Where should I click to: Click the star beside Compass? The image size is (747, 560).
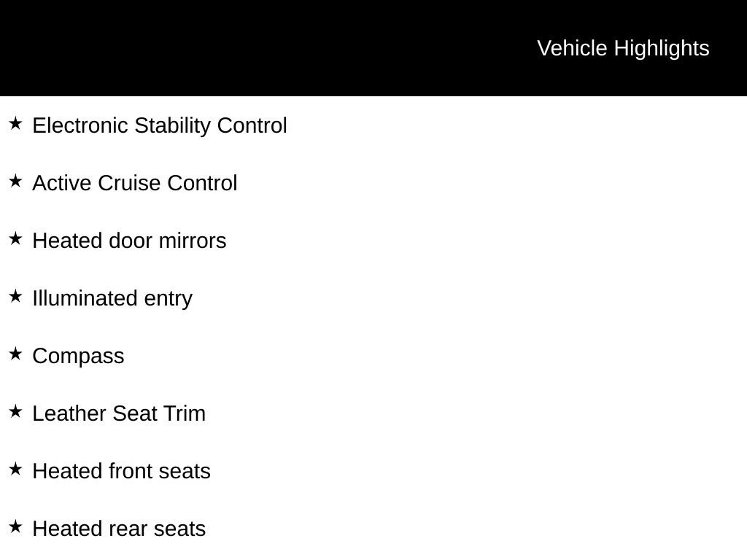15,354
